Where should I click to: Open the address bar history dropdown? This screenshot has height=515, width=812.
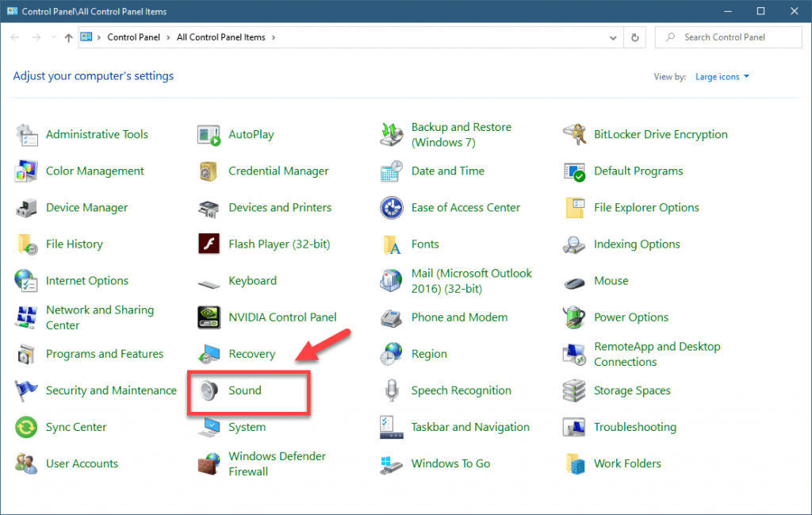coord(612,37)
